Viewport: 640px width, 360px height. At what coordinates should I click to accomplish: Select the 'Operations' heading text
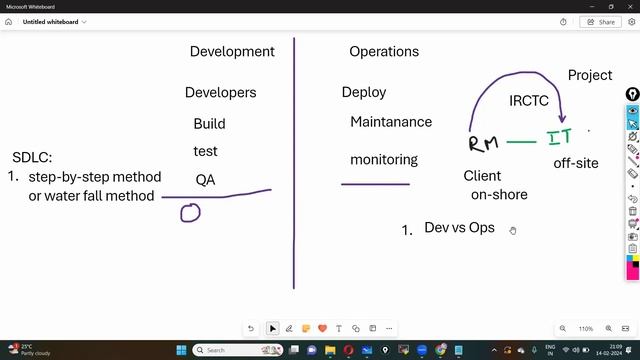click(x=384, y=52)
